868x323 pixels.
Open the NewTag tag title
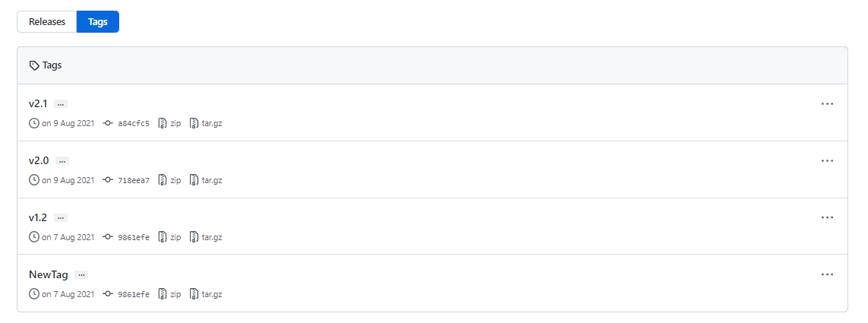(49, 274)
